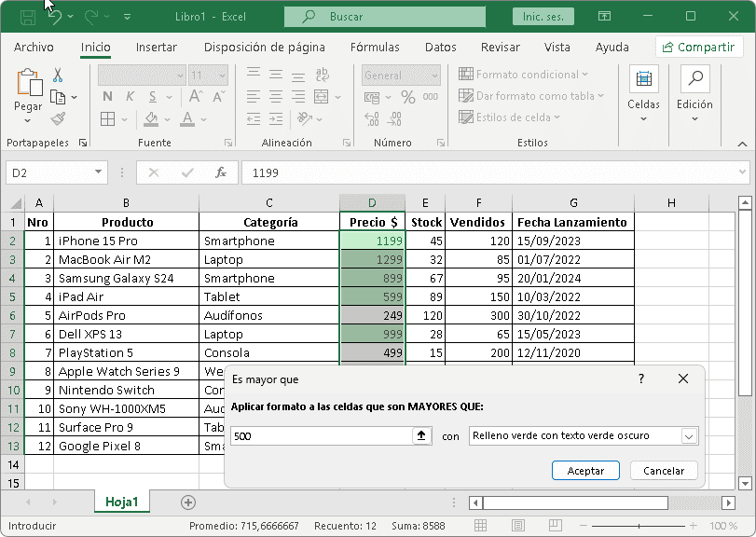
Task: Open the Celdas ribbon group icon
Action: click(643, 82)
